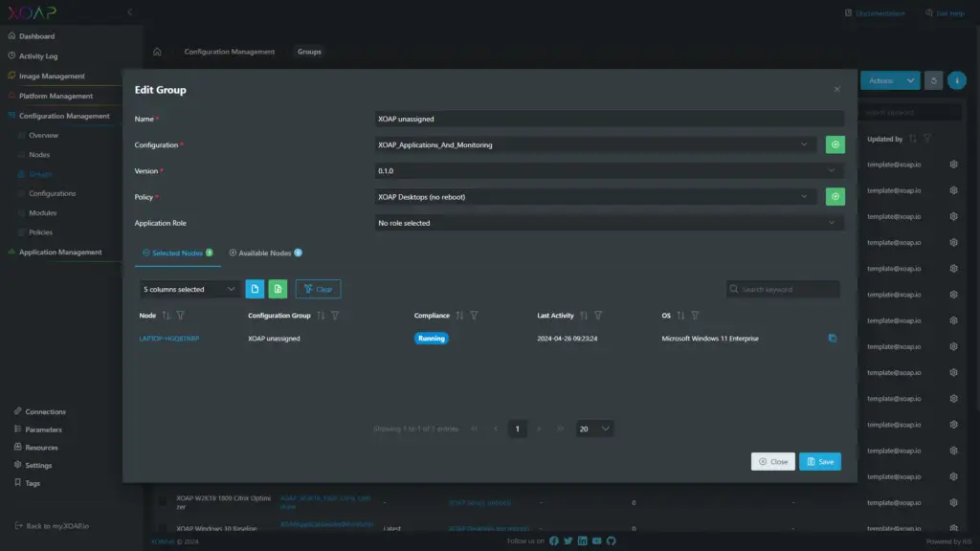This screenshot has width=980, height=551.
Task: Refresh the groups list
Action: [934, 80]
